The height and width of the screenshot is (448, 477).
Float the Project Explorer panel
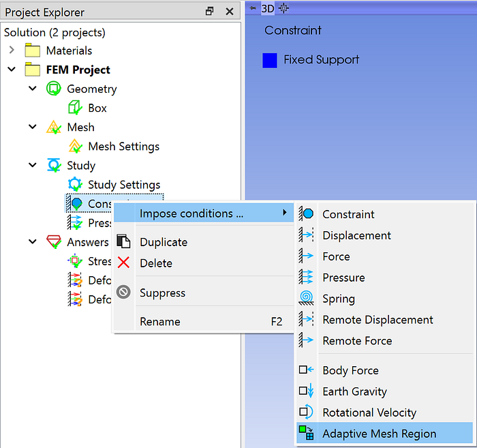tap(209, 12)
